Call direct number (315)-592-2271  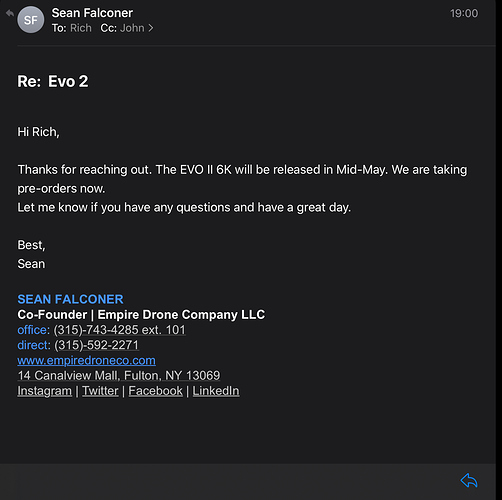[x=96, y=345]
